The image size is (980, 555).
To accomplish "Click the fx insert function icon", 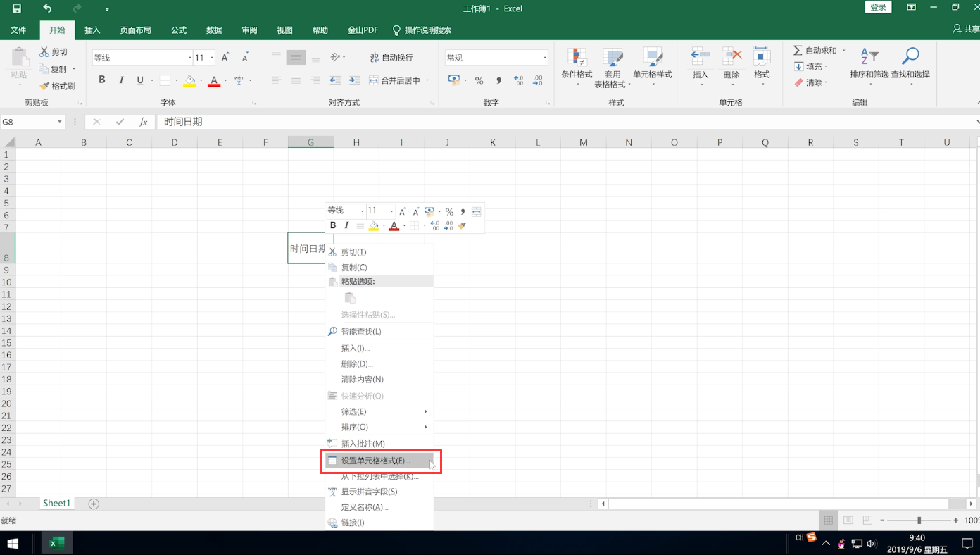I will [144, 122].
